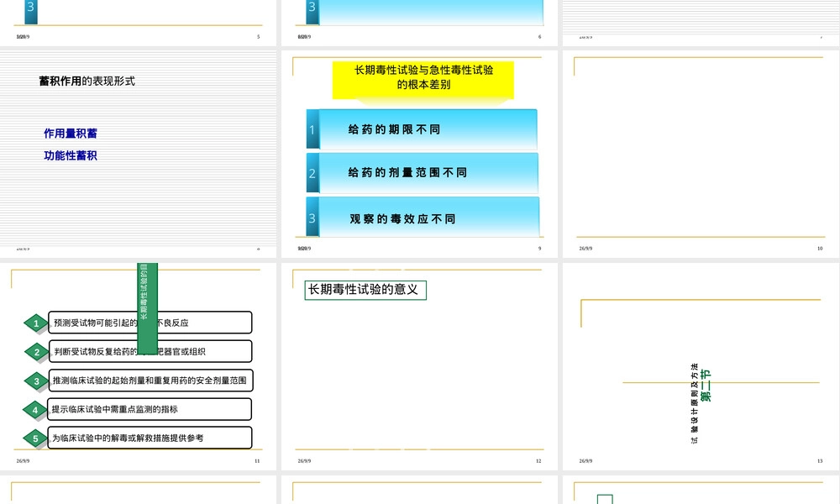
Task: Click the bar 给药的期限不同
Action: point(428,129)
